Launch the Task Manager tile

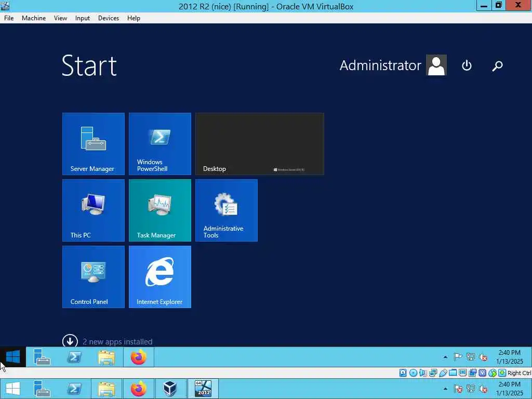(x=160, y=210)
